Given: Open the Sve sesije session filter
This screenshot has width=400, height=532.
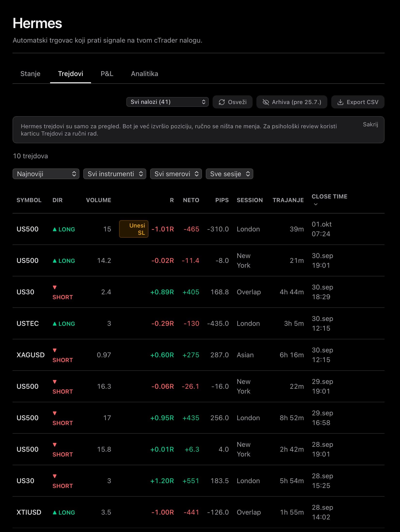Looking at the screenshot, I should (230, 174).
